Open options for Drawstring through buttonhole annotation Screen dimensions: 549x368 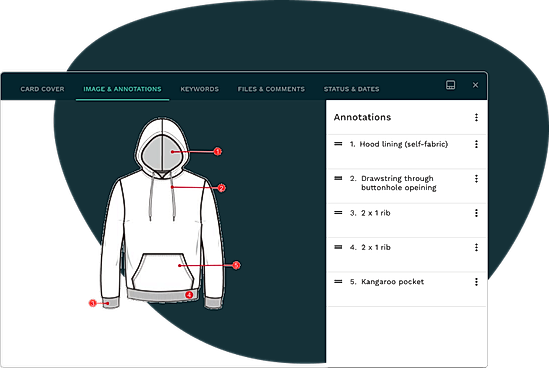tap(476, 179)
